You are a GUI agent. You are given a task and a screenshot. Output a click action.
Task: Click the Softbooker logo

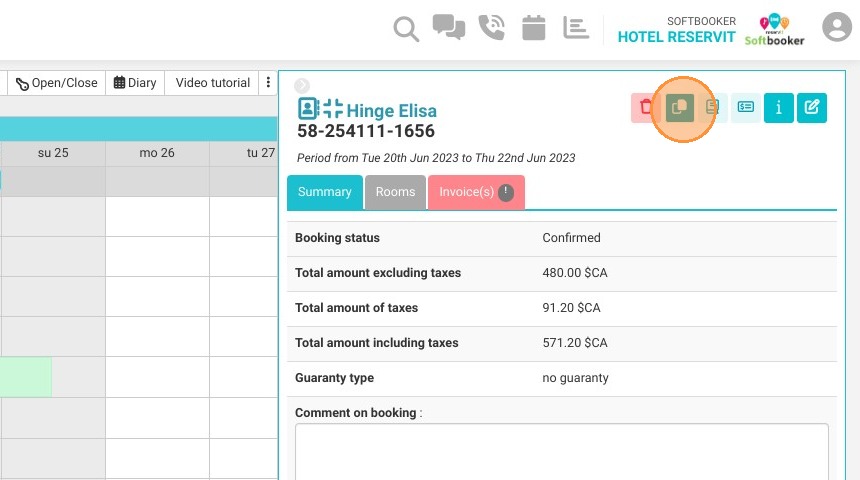point(774,30)
